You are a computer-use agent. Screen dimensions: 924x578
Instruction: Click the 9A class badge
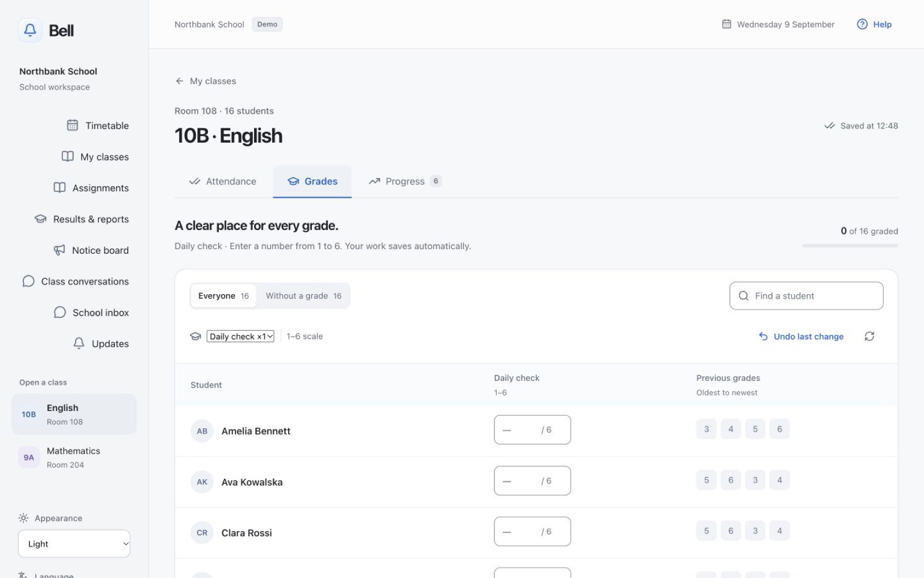click(x=29, y=457)
